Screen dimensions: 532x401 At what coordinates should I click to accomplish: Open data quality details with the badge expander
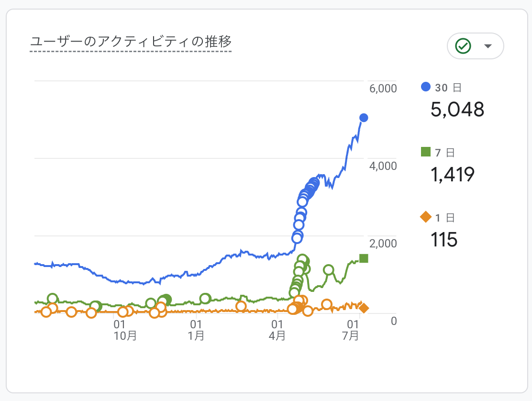tap(488, 46)
